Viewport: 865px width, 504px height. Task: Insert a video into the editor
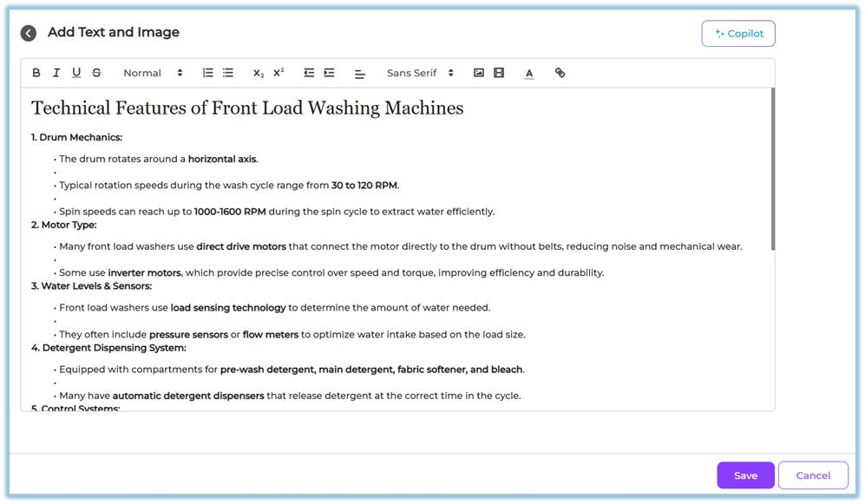pos(499,73)
